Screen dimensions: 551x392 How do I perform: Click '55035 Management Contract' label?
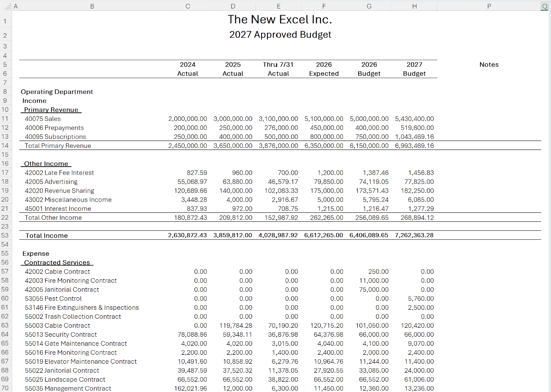coord(68,388)
